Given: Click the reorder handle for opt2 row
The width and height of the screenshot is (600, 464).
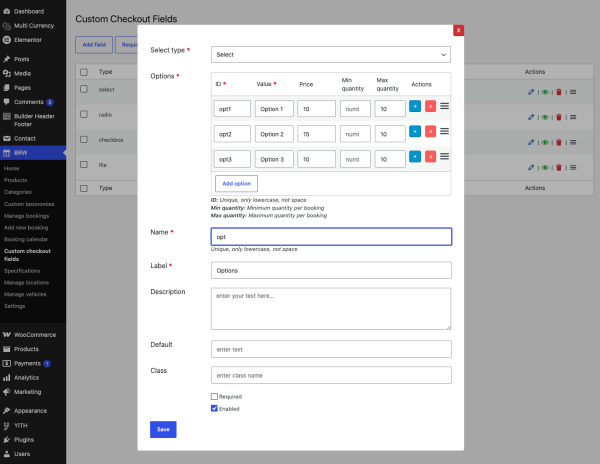Looking at the screenshot, I should [x=444, y=131].
